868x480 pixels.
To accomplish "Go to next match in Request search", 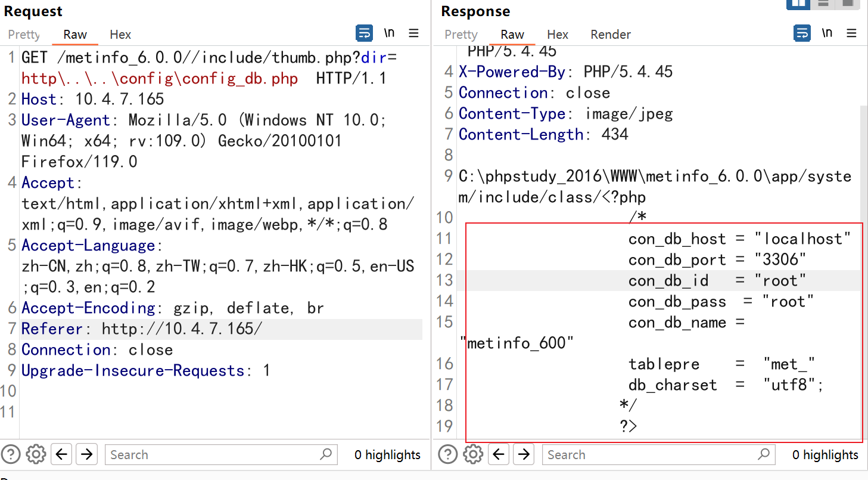I will click(x=86, y=454).
